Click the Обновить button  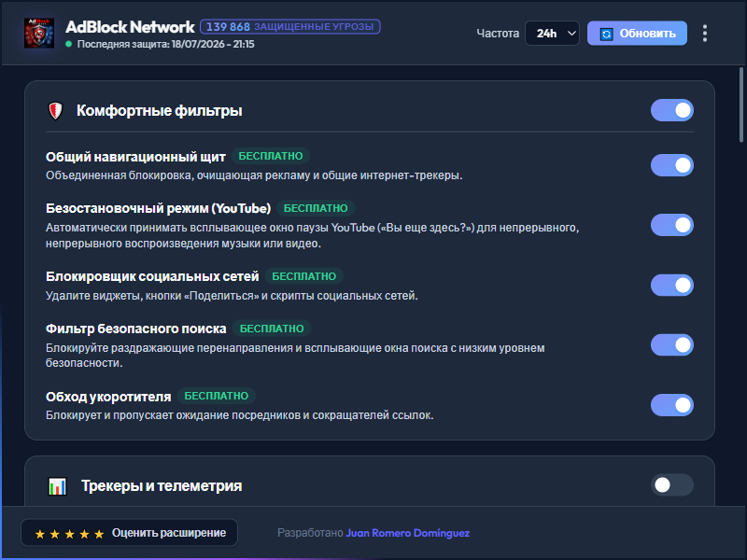(637, 34)
